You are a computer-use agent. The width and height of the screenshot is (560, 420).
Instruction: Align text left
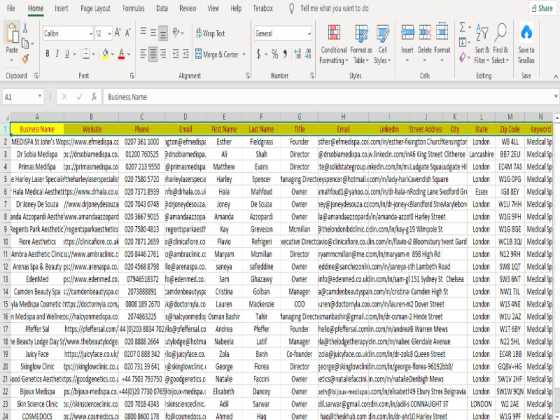(143, 54)
